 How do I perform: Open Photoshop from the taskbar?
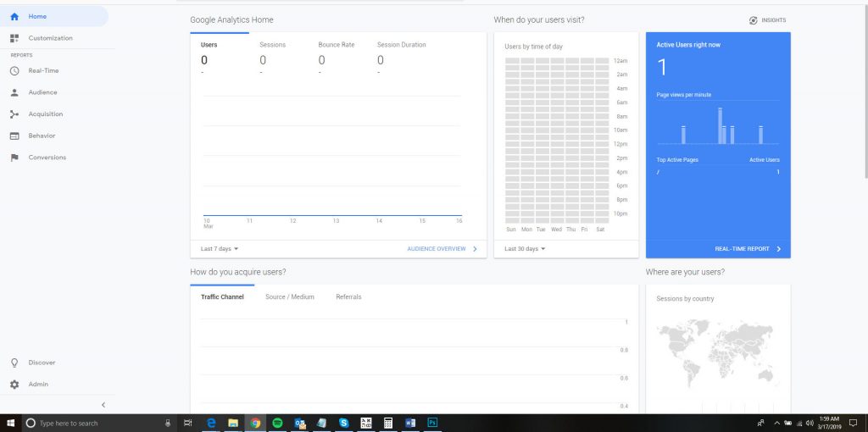[432, 424]
